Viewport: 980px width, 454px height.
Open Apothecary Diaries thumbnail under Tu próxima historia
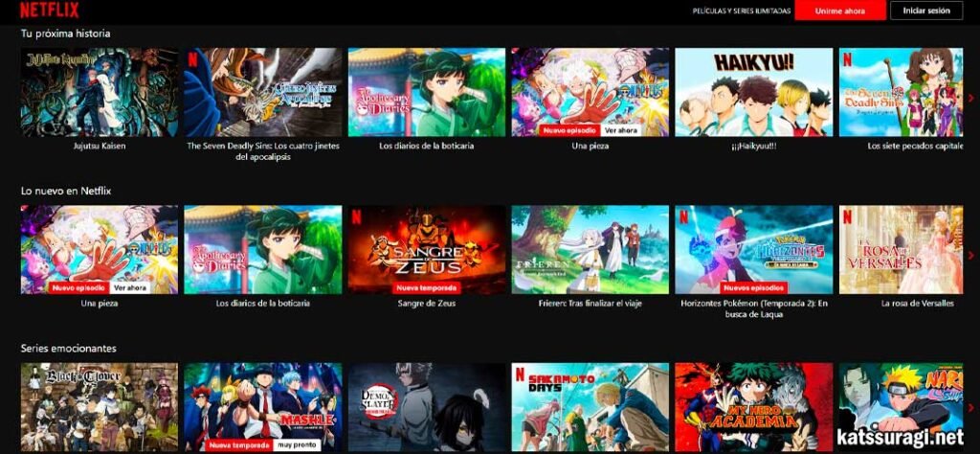pos(427,92)
